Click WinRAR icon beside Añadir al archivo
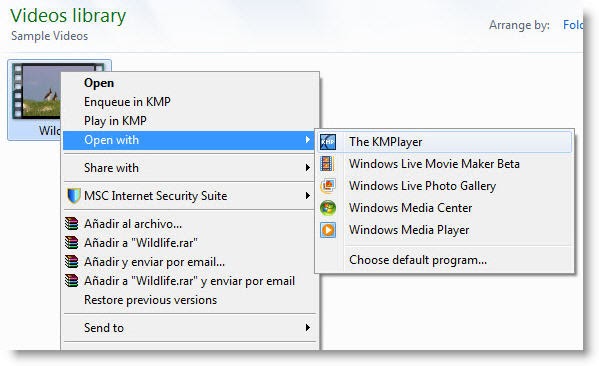Screen dimensions: 599x366 click(x=71, y=223)
